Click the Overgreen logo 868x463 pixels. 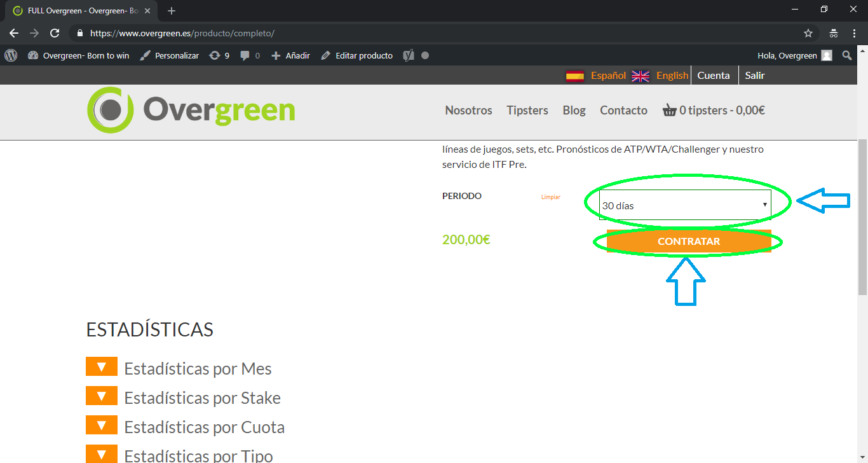[x=191, y=110]
